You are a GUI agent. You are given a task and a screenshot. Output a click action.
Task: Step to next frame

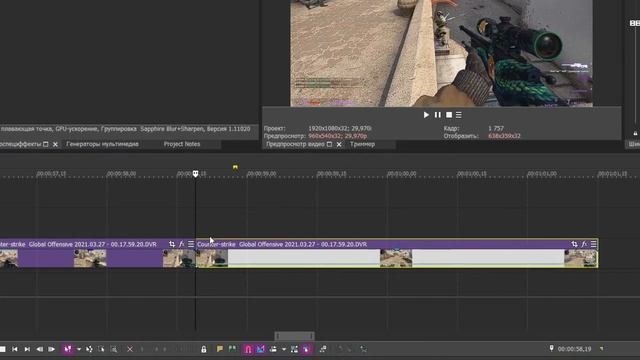51,349
